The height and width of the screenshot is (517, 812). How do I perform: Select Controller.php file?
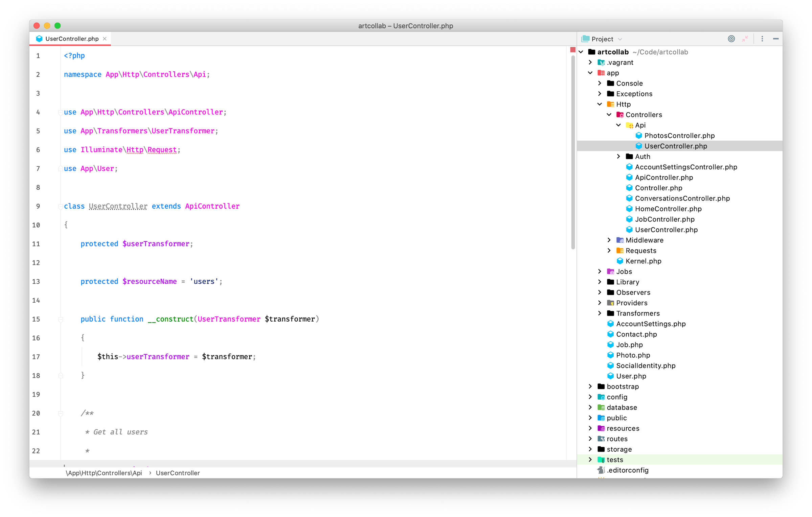tap(658, 188)
